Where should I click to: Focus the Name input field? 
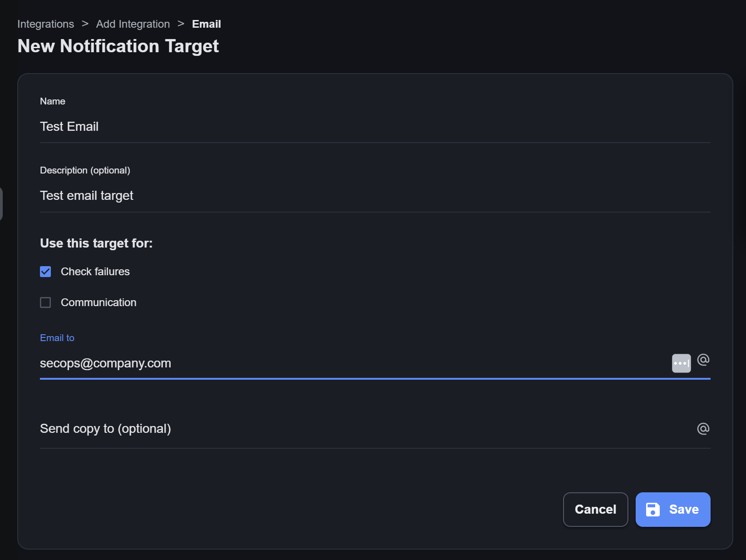tap(375, 127)
